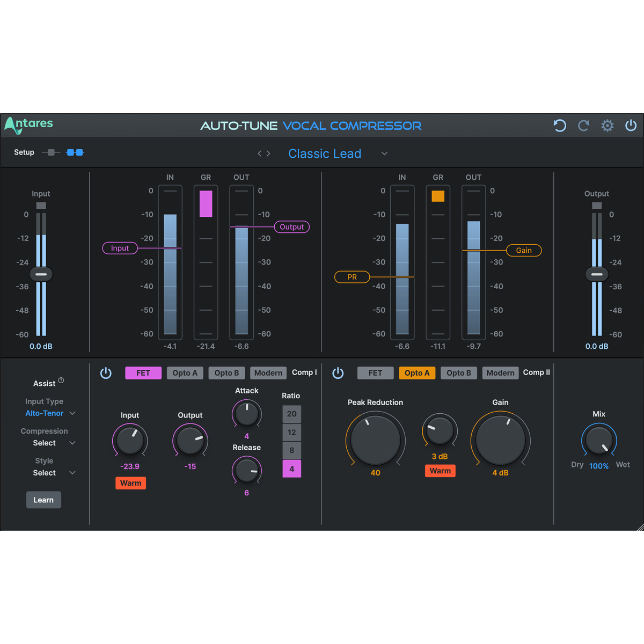Go to previous preset arrow
Image resolution: width=644 pixels, height=644 pixels.
click(x=260, y=153)
